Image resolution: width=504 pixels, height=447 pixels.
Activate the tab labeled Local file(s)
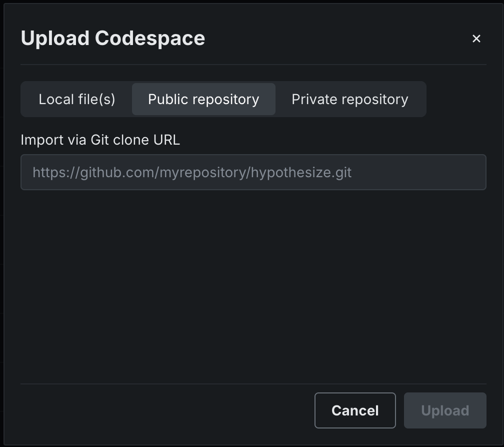click(77, 99)
